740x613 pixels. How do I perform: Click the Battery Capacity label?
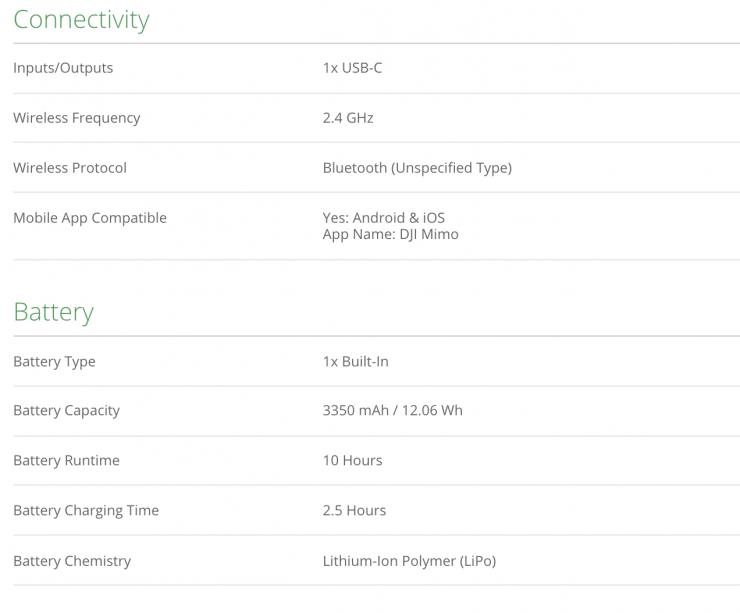coord(66,411)
